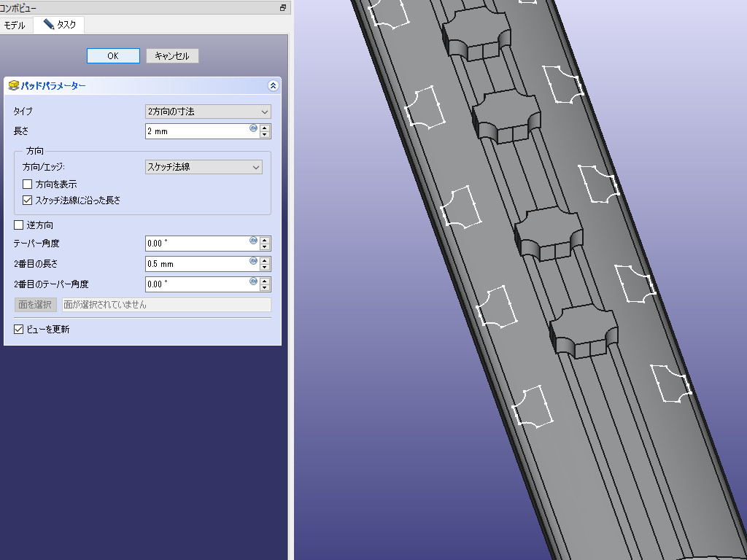This screenshot has width=747, height=560.
Task: Open expression editor icon in テーパー角度 field
Action: click(253, 240)
